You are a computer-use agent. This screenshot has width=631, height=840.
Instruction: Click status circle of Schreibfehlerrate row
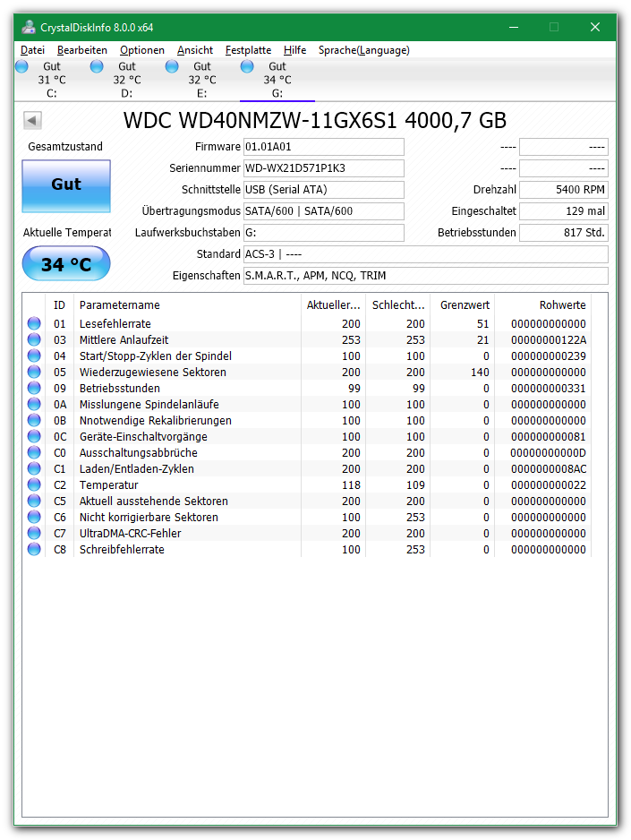coord(34,549)
